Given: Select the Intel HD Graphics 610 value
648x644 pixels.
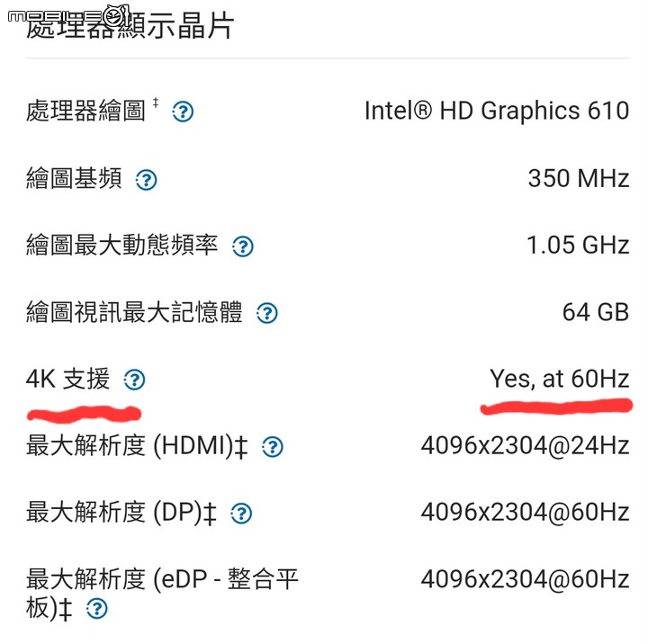Looking at the screenshot, I should tap(497, 111).
